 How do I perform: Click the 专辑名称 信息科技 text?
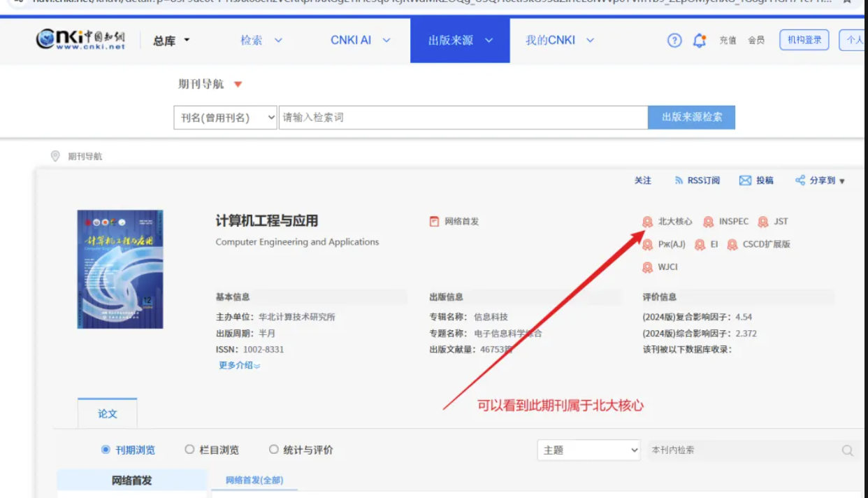(x=468, y=317)
